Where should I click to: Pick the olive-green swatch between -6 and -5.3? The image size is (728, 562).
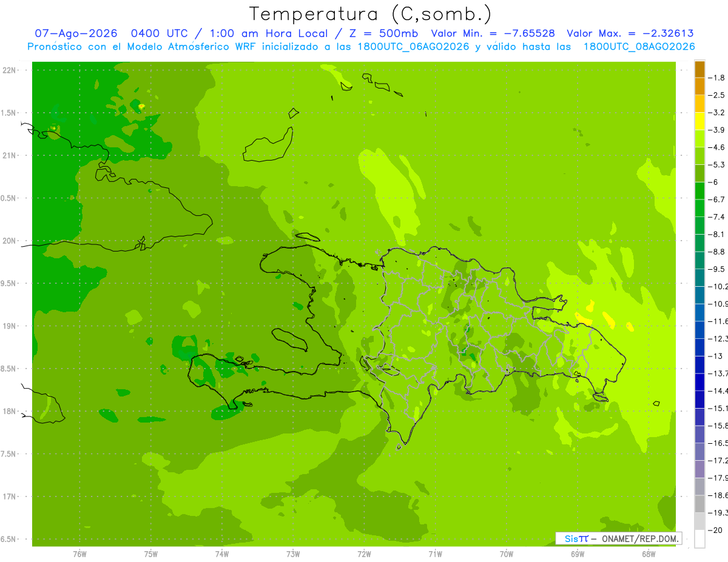click(x=699, y=173)
